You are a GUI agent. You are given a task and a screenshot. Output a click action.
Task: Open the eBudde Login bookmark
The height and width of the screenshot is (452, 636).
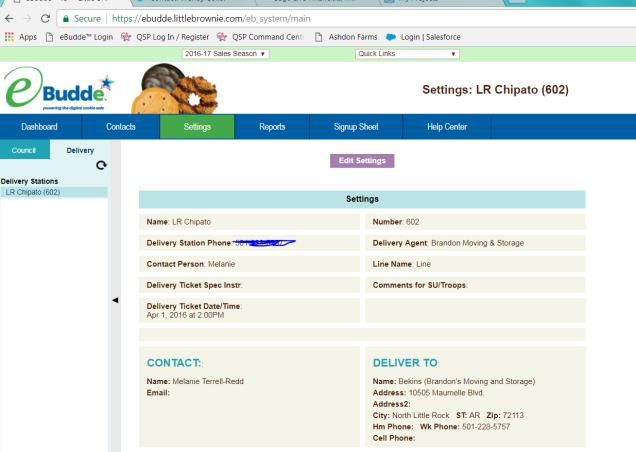click(x=79, y=37)
